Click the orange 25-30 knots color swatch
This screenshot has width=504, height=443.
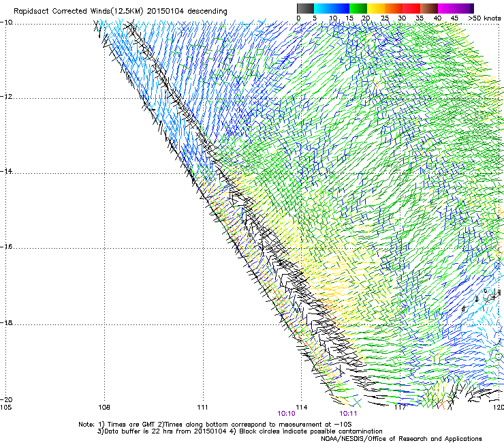[394, 8]
